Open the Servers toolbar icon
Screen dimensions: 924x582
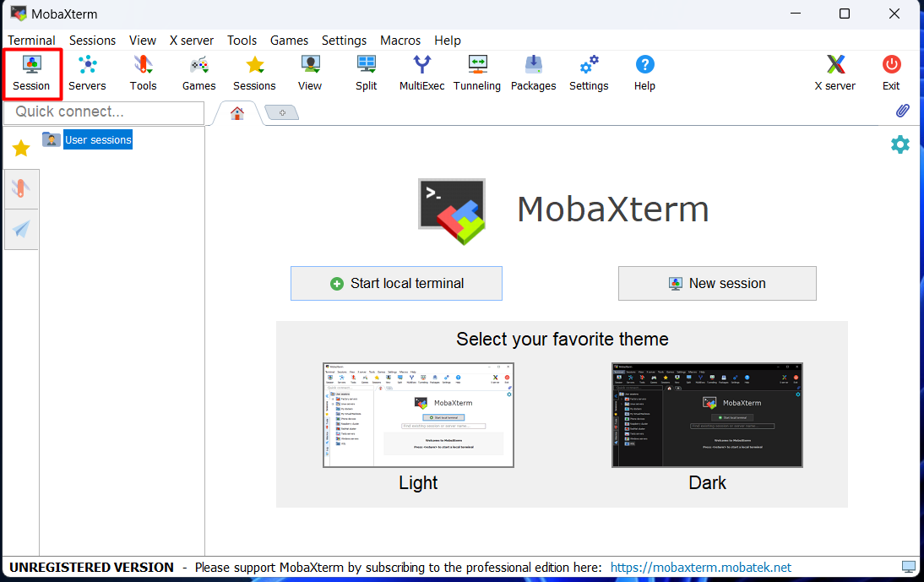(x=87, y=73)
